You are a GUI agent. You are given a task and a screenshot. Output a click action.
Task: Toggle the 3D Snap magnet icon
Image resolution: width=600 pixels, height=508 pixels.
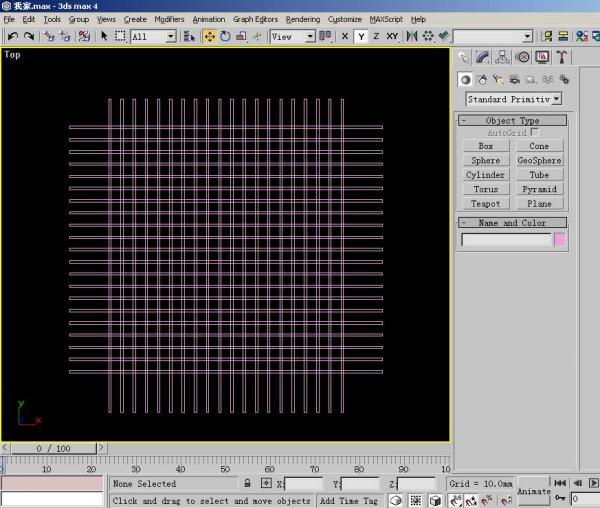pos(456,500)
